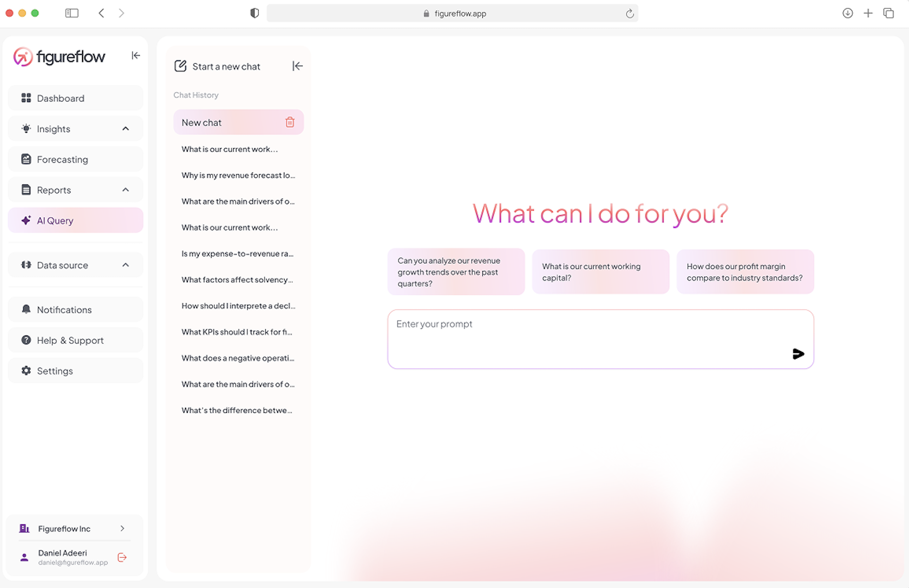Image resolution: width=909 pixels, height=588 pixels.
Task: Delete the New chat with trash icon
Action: [290, 122]
